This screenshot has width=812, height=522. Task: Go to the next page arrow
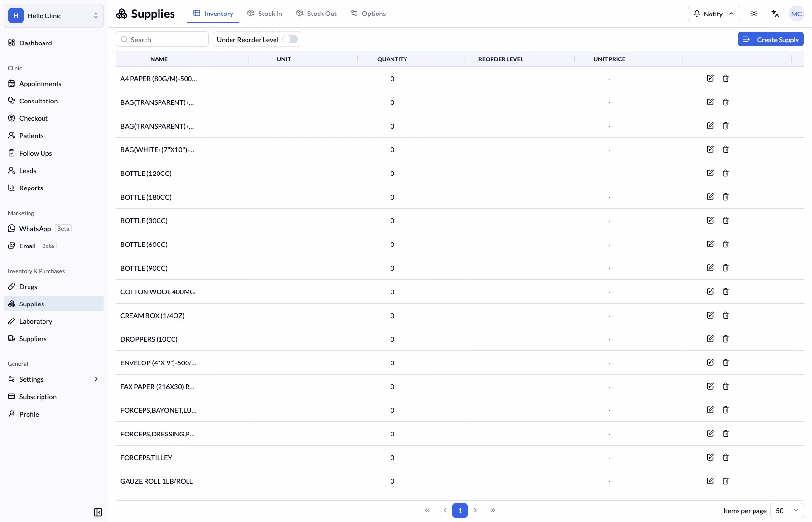(475, 510)
